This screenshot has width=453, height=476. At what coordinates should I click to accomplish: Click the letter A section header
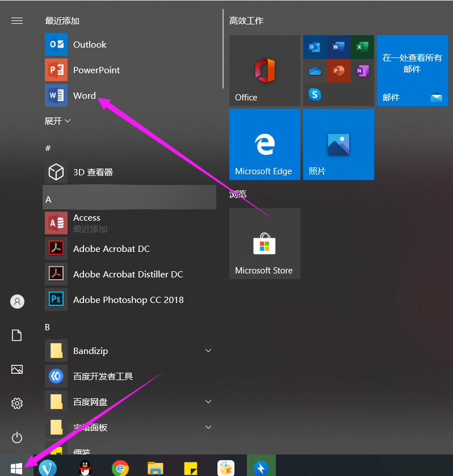130,197
